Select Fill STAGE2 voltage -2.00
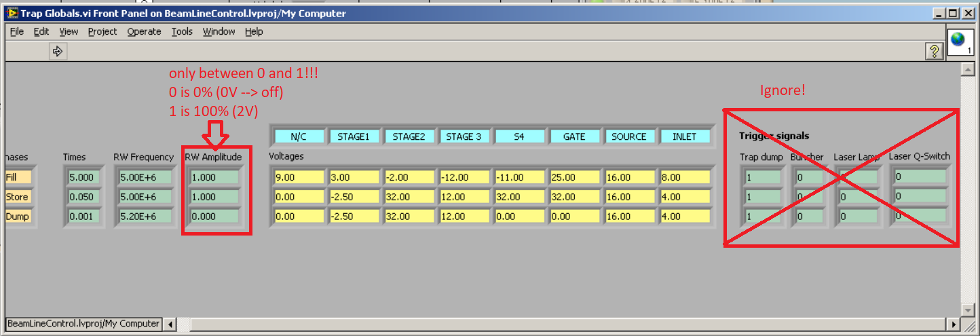980x336 pixels. [x=409, y=177]
